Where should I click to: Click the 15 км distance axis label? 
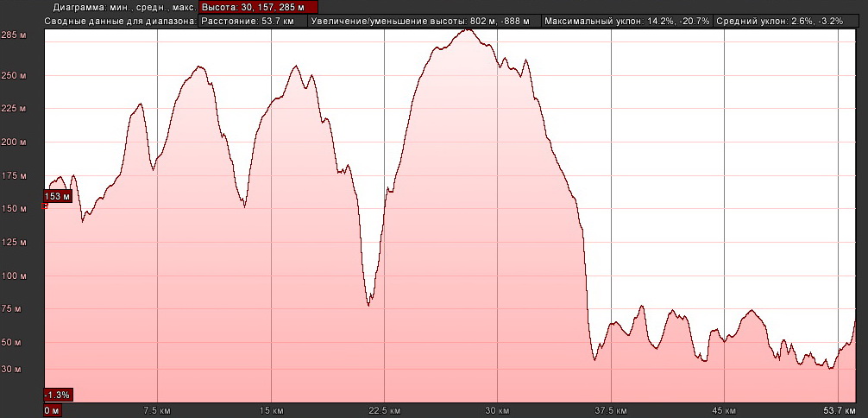click(271, 410)
